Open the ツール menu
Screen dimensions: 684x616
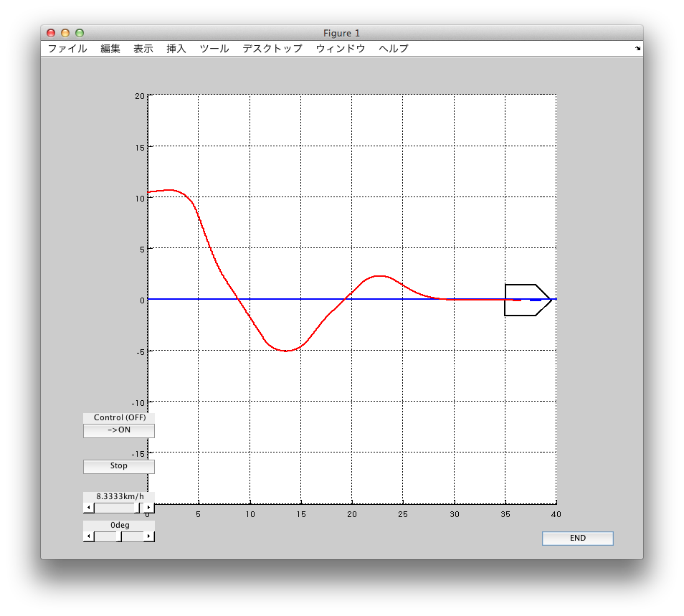(x=214, y=49)
